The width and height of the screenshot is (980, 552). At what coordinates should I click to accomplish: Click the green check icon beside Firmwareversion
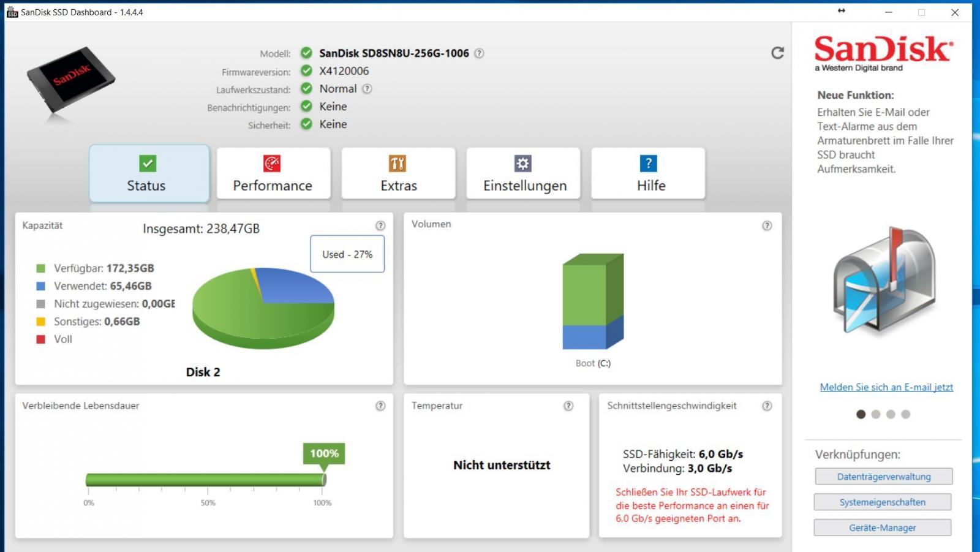click(306, 71)
